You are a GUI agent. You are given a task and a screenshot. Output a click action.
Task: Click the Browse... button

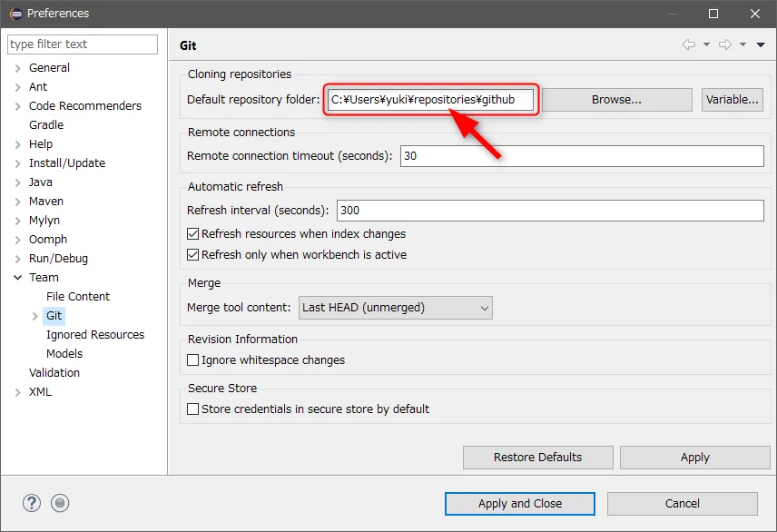[x=616, y=100]
